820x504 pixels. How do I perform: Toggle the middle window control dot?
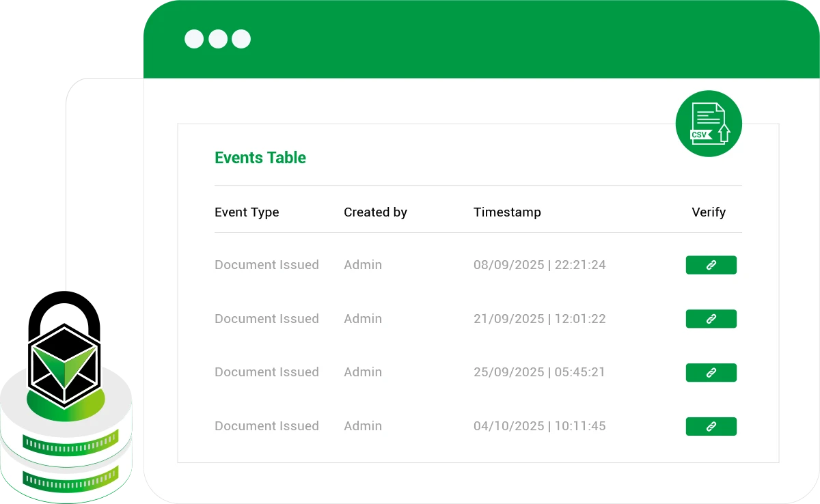click(217, 39)
